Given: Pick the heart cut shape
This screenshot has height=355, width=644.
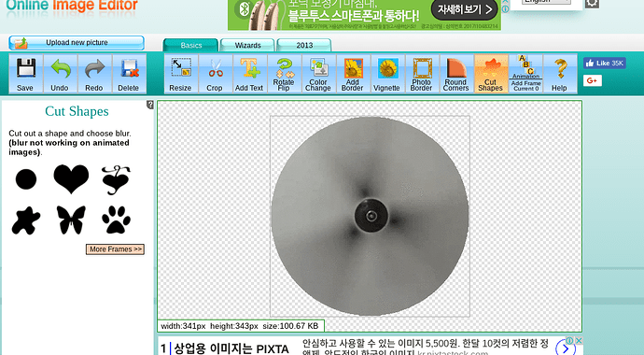Looking at the screenshot, I should (x=71, y=178).
